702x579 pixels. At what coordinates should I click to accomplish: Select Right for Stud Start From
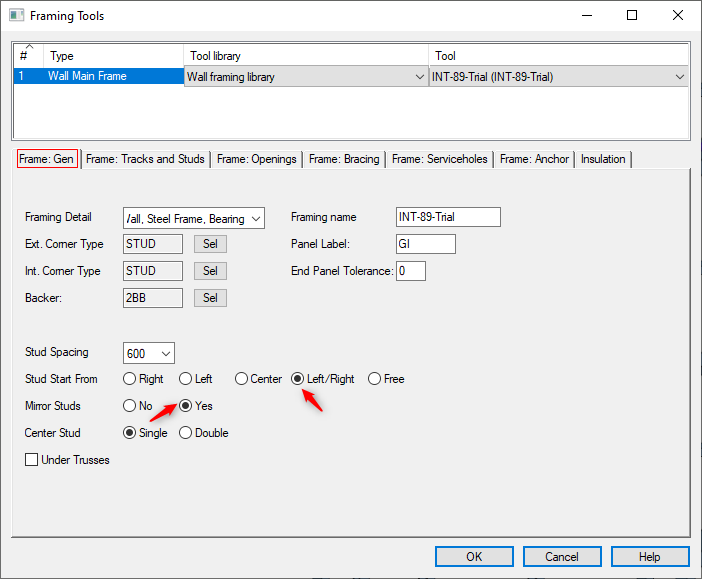[x=129, y=379]
